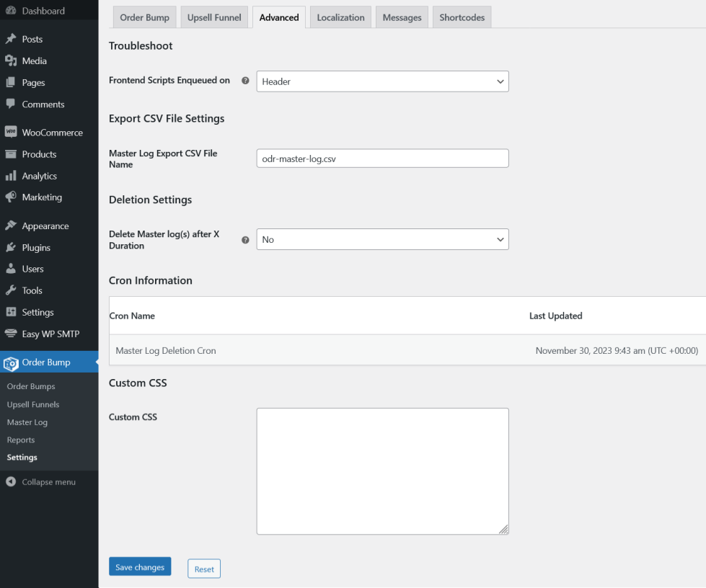Viewport: 706px width, 588px height.
Task: Click help icon beside Frontend Scripts Enqueued
Action: click(245, 81)
